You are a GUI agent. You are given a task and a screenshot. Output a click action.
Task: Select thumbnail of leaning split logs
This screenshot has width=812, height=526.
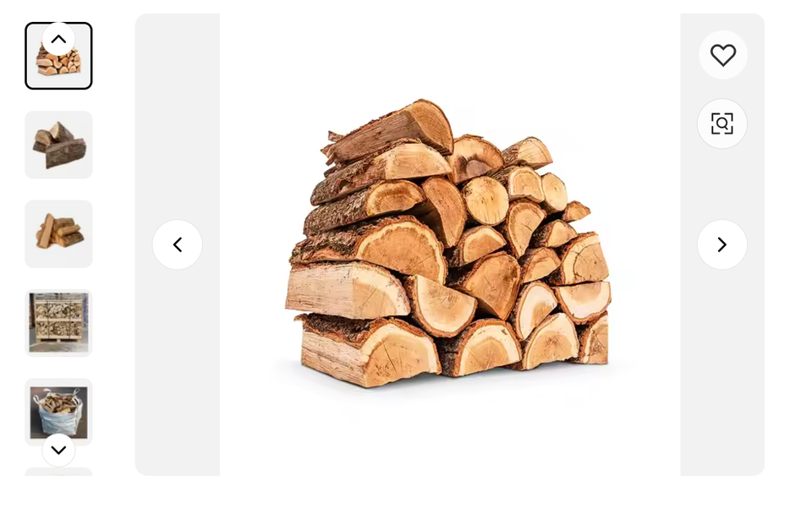58,234
